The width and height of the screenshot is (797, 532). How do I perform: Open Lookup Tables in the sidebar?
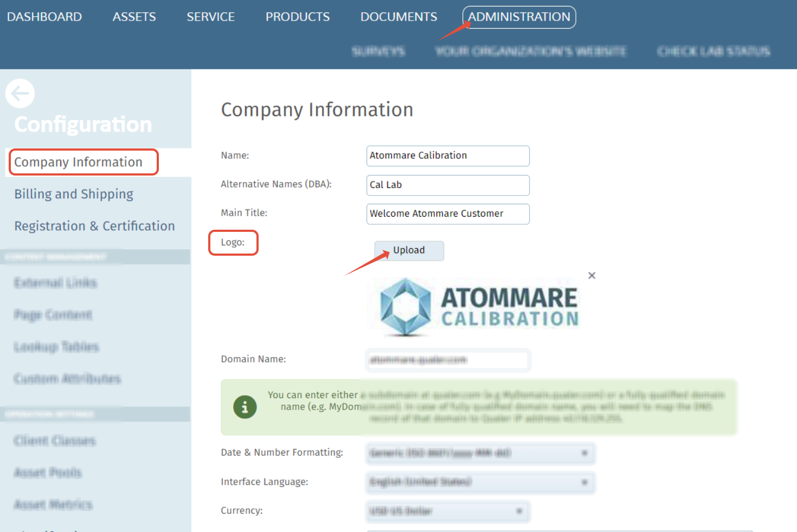pos(56,347)
